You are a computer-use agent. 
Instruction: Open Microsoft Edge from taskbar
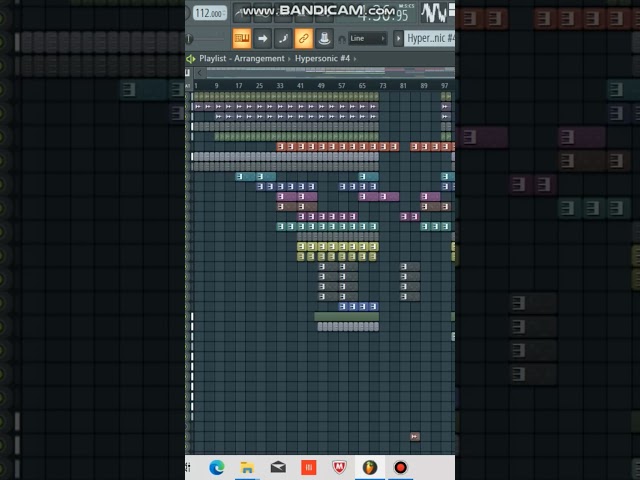216,467
